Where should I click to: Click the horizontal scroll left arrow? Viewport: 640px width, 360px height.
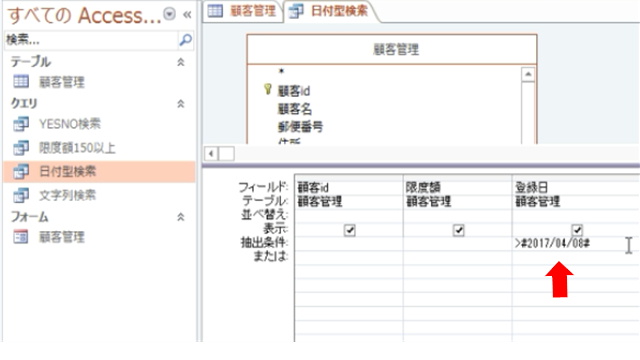coord(211,154)
